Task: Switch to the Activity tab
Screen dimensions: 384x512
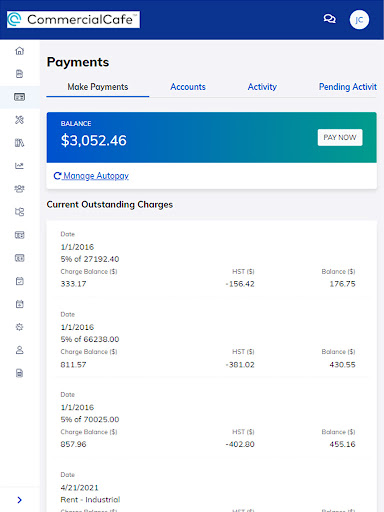Action: click(x=262, y=87)
